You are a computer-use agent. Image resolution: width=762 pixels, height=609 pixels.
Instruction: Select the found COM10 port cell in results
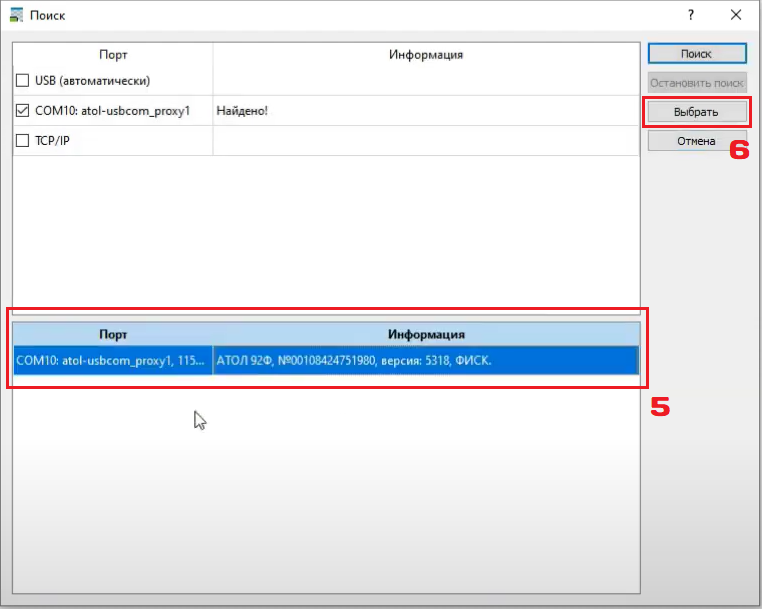point(112,360)
